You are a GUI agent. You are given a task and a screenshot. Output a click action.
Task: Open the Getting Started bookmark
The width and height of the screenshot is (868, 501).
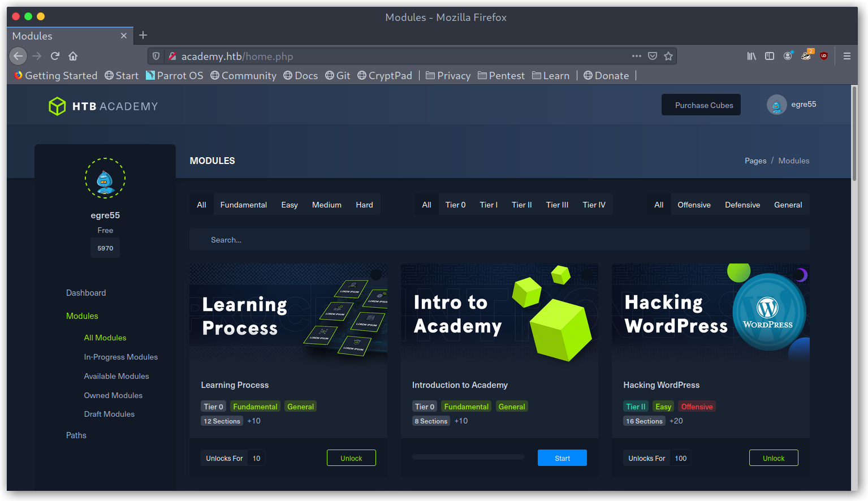(55, 76)
